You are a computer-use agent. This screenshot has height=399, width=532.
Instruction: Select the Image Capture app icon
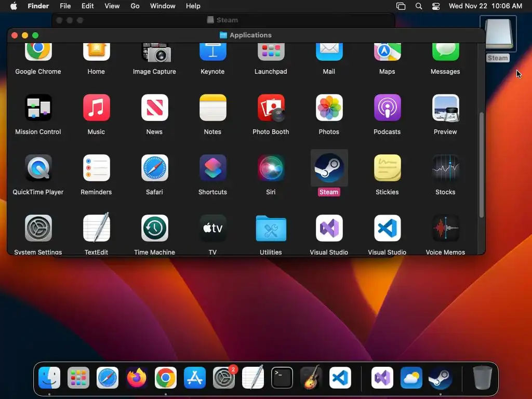[155, 52]
